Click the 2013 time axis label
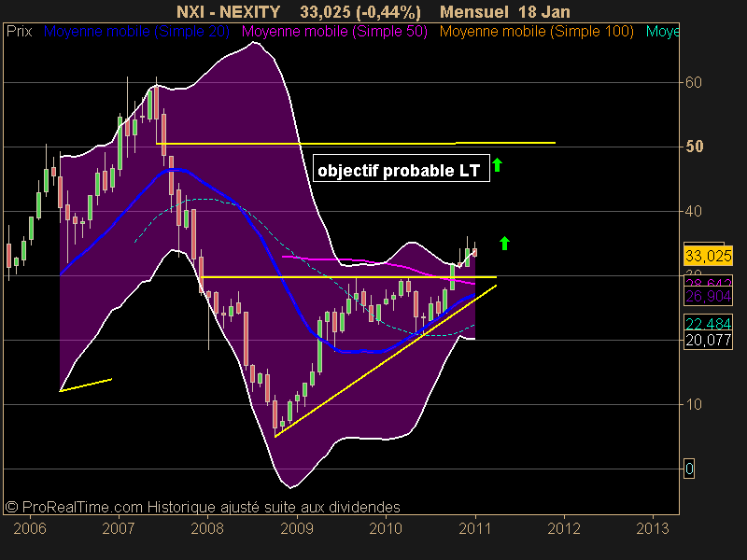747x560 pixels. click(x=653, y=528)
